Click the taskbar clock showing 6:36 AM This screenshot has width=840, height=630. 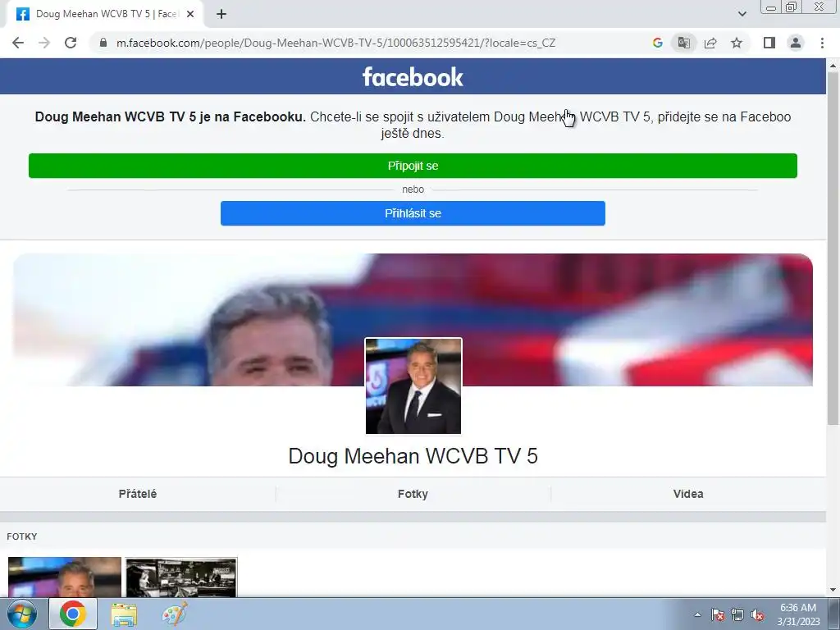pos(798,614)
